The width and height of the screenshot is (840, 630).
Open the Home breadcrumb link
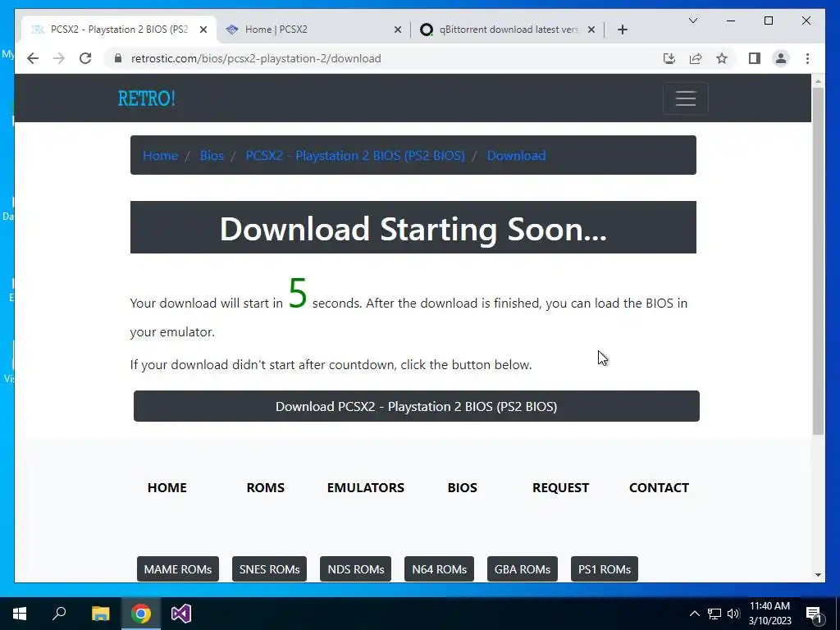pos(160,155)
